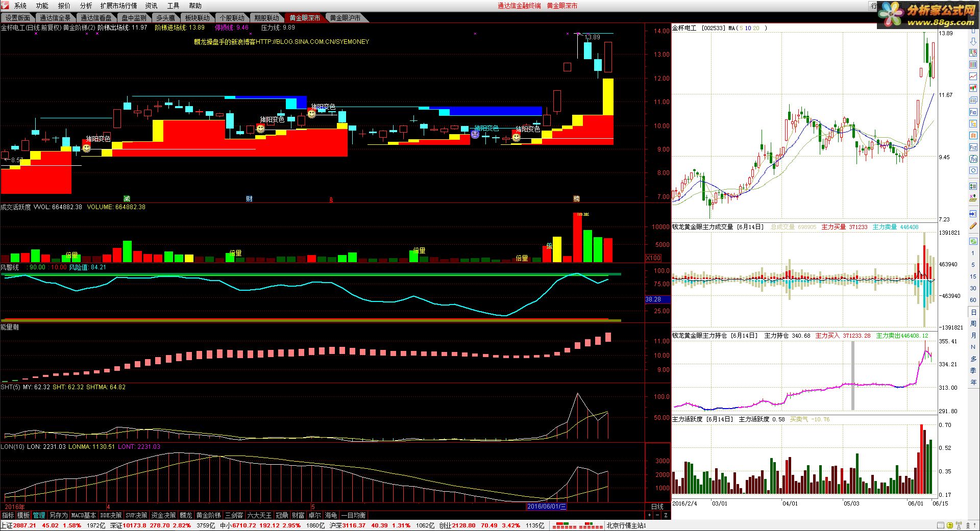Click the window box icon in status bar

941,525
